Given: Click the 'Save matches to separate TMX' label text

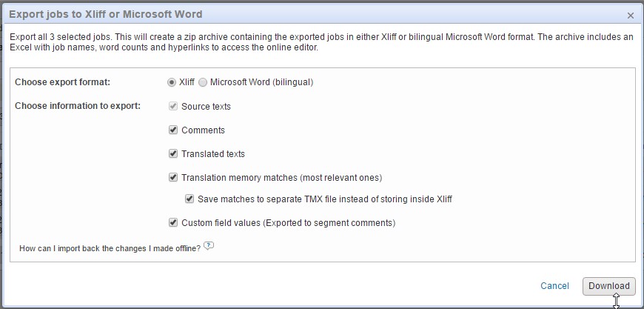Looking at the screenshot, I should (x=325, y=199).
